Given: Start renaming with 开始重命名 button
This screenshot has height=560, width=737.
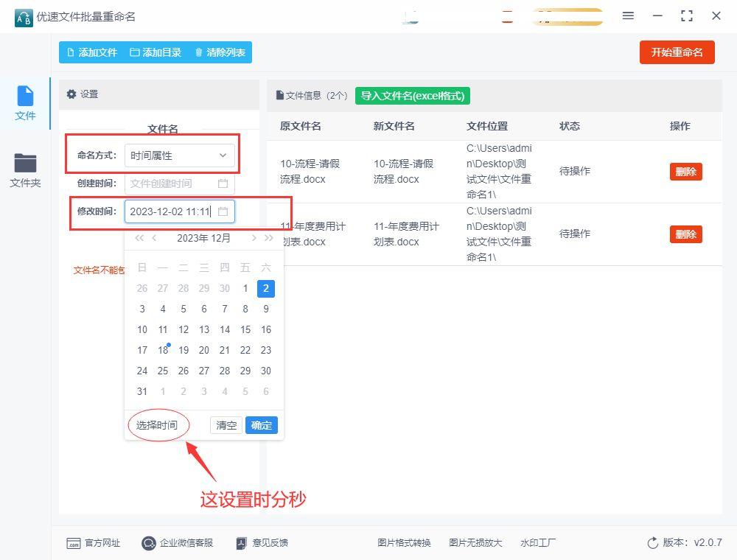Looking at the screenshot, I should [x=677, y=52].
